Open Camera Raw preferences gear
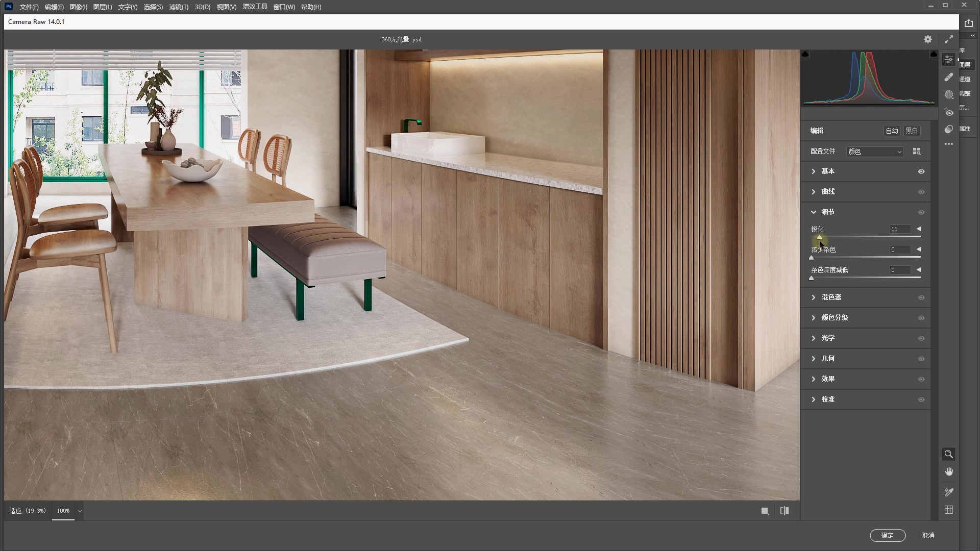Screen dimensions: 980x551 coord(927,39)
